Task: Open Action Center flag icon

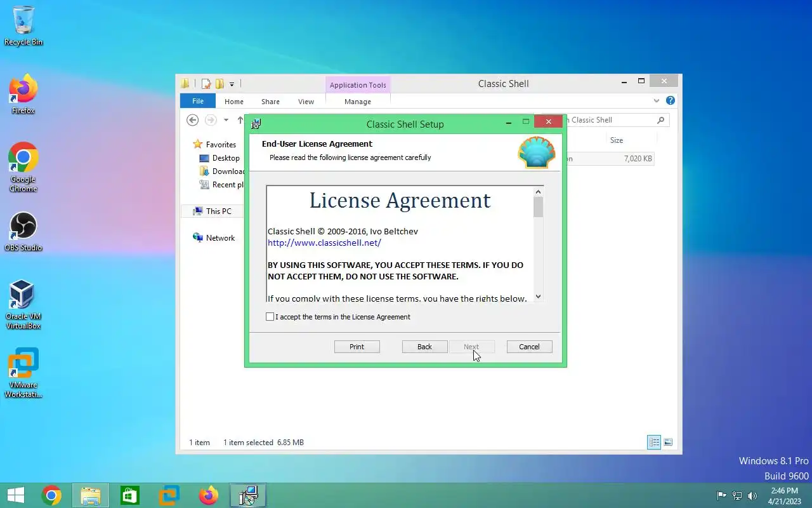Action: (x=721, y=496)
